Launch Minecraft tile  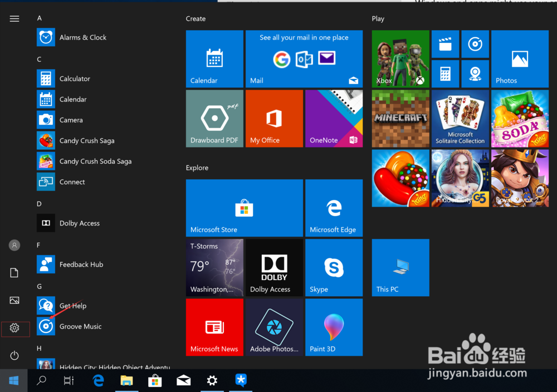click(400, 119)
